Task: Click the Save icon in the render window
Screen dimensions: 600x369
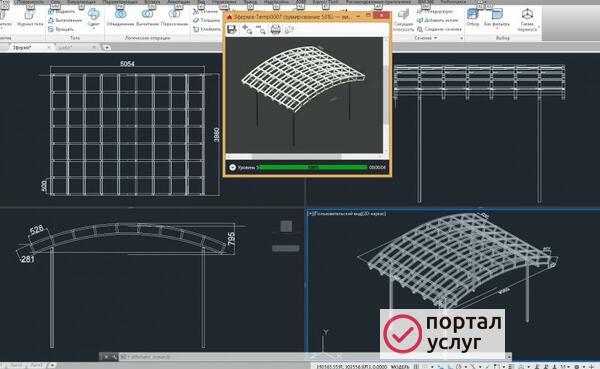Action: pyautogui.click(x=232, y=29)
